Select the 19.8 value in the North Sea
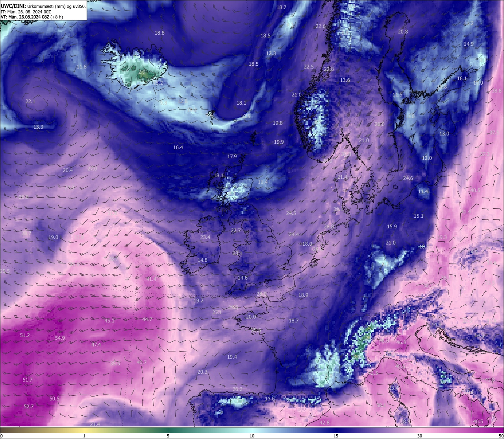Screen dimensions: 504x439 tap(278, 123)
